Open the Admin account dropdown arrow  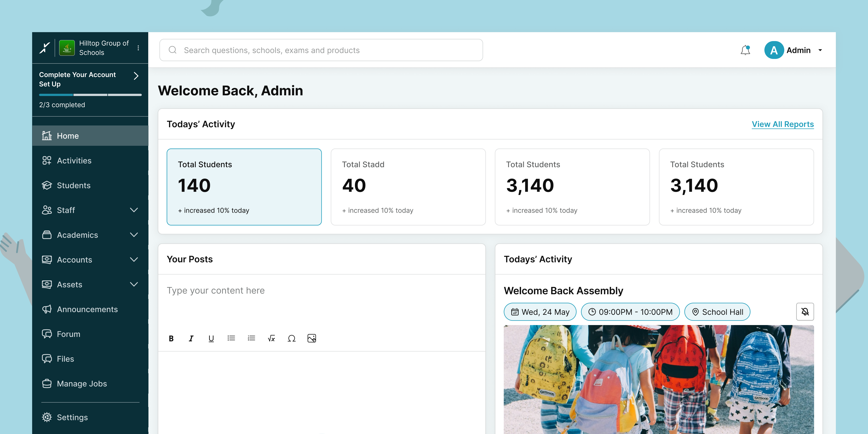820,50
